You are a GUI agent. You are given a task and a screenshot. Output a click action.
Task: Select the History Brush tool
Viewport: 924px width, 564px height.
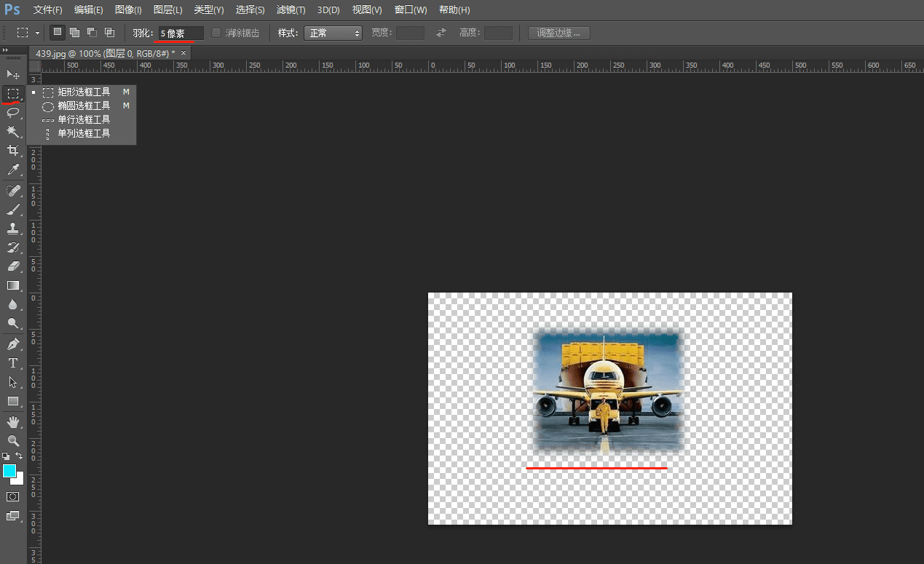tap(13, 247)
